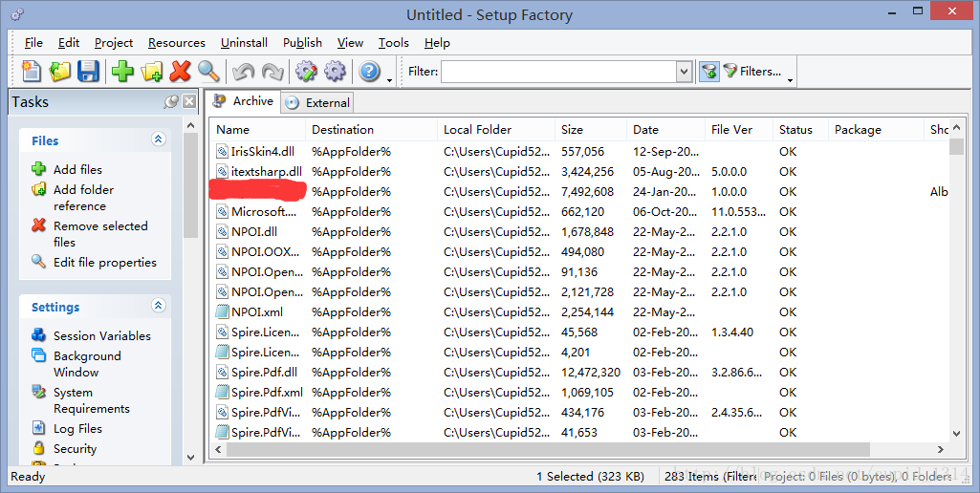The image size is (980, 493).
Task: Open build settings gear with pencil icon
Action: (x=306, y=72)
